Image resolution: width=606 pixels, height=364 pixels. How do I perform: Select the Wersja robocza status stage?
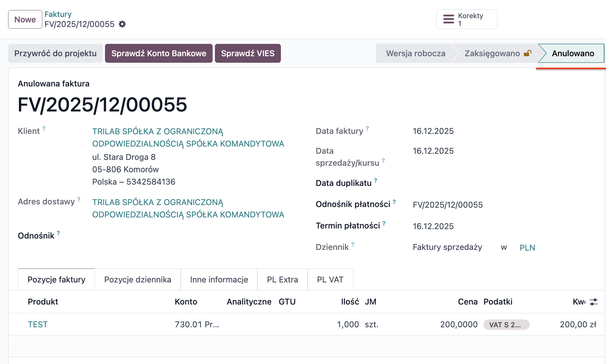415,53
